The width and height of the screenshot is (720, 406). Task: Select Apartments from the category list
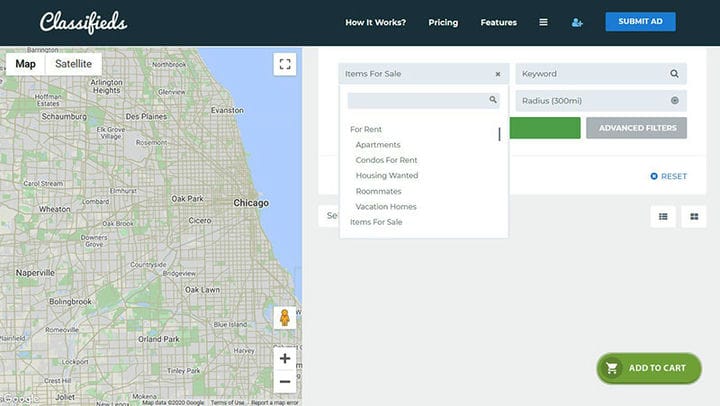pos(378,145)
